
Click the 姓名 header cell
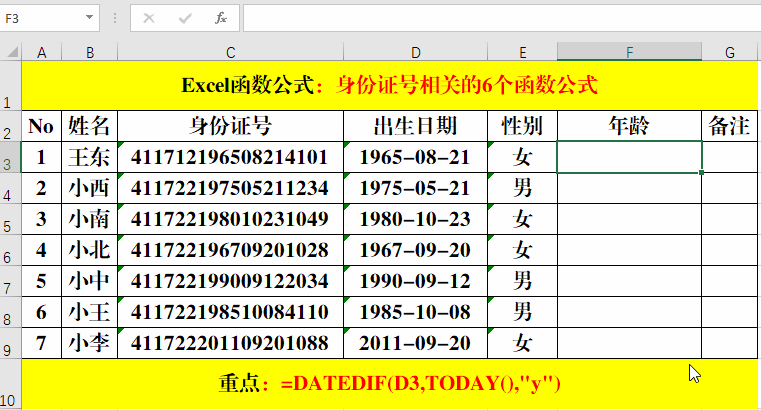click(x=90, y=126)
